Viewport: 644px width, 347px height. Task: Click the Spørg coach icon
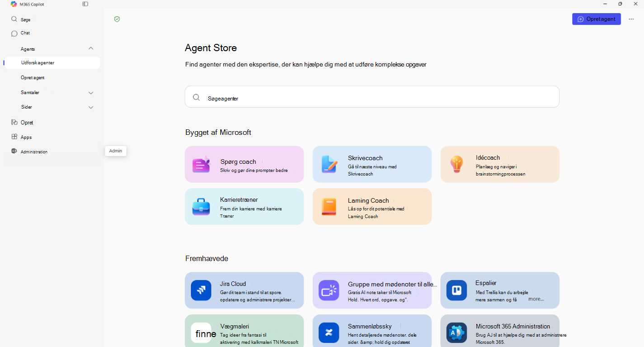201,164
